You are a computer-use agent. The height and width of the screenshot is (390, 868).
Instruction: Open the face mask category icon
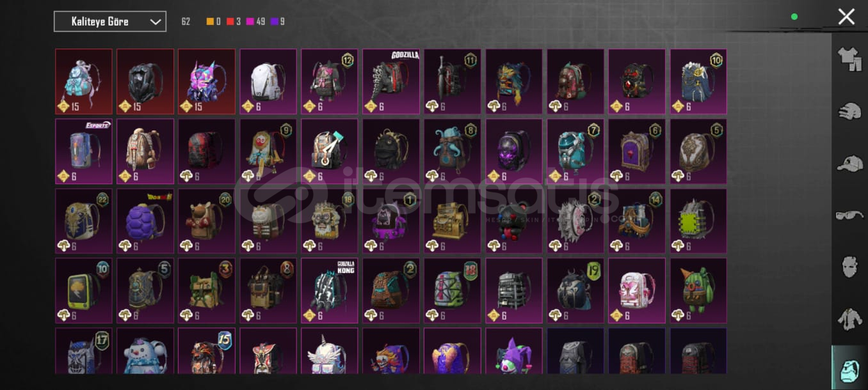pyautogui.click(x=849, y=267)
